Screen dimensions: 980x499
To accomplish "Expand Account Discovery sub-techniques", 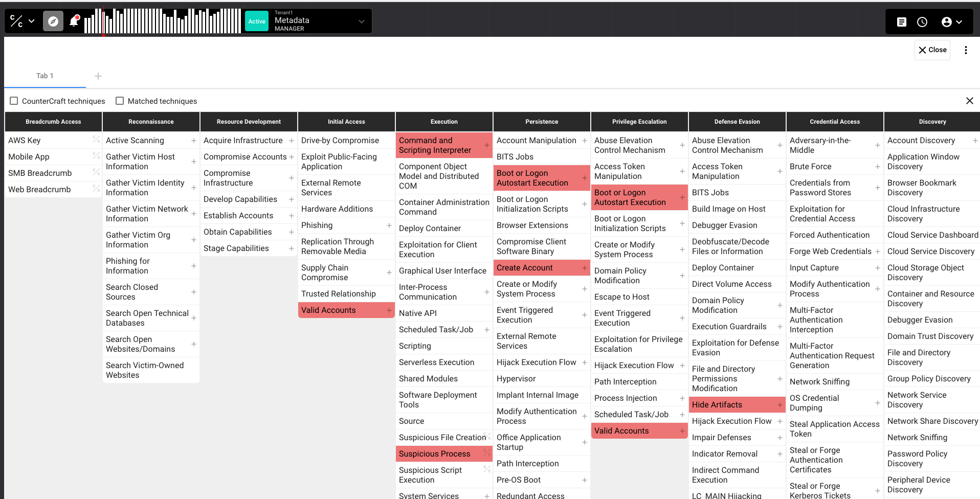I will [975, 141].
